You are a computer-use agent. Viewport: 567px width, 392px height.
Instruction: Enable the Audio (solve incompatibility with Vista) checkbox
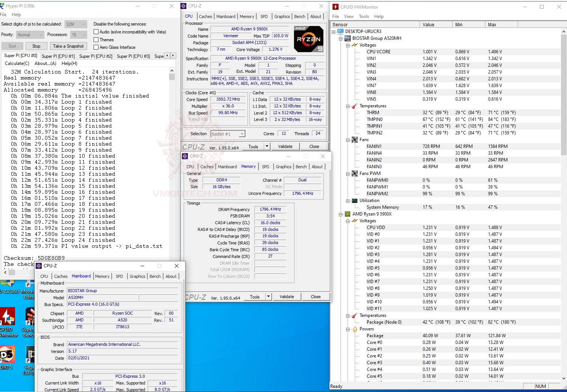pos(96,32)
